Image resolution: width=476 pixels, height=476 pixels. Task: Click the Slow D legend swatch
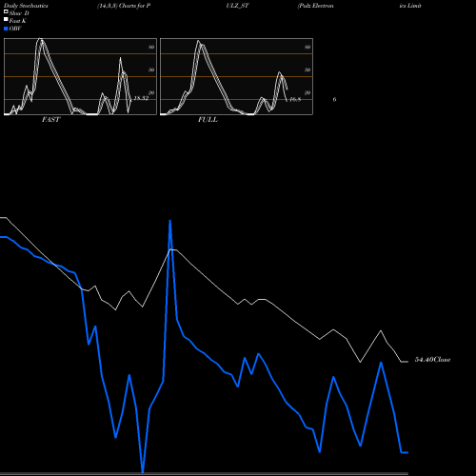[6, 11]
